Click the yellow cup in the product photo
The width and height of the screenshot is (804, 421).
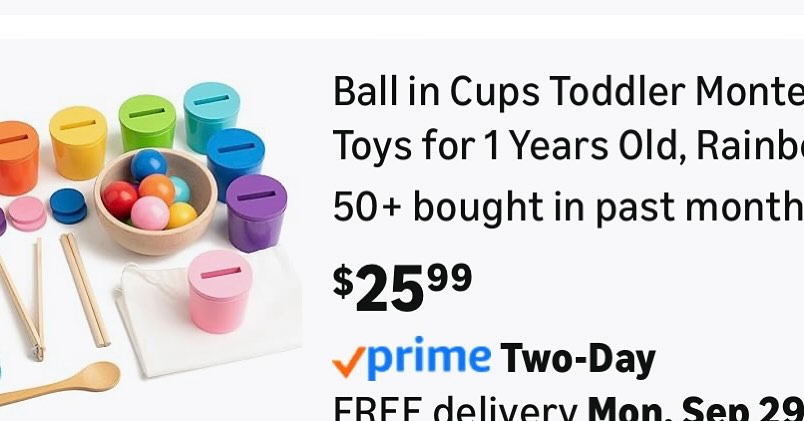tap(78, 143)
